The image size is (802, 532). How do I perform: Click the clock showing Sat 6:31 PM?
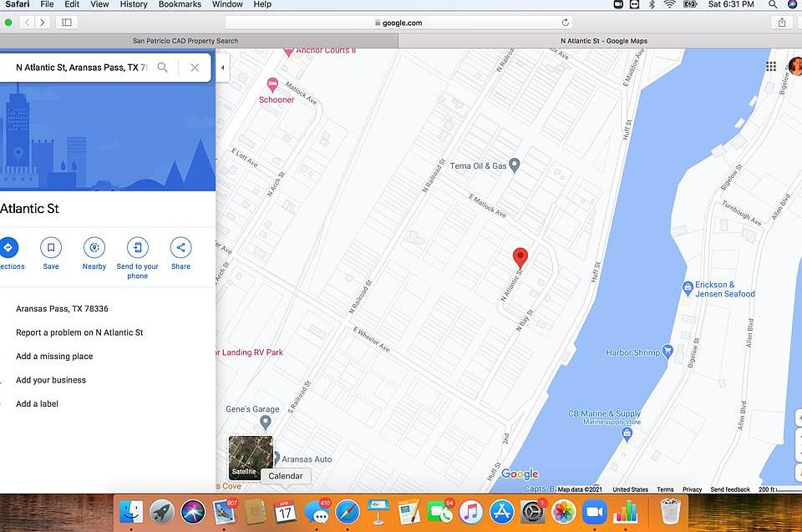pos(731,5)
